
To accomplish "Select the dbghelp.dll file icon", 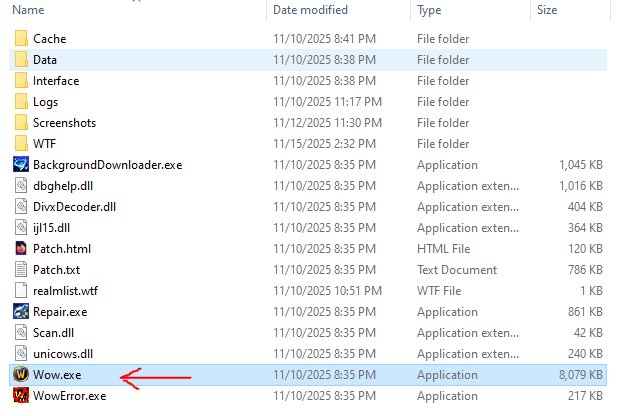I will [21, 186].
